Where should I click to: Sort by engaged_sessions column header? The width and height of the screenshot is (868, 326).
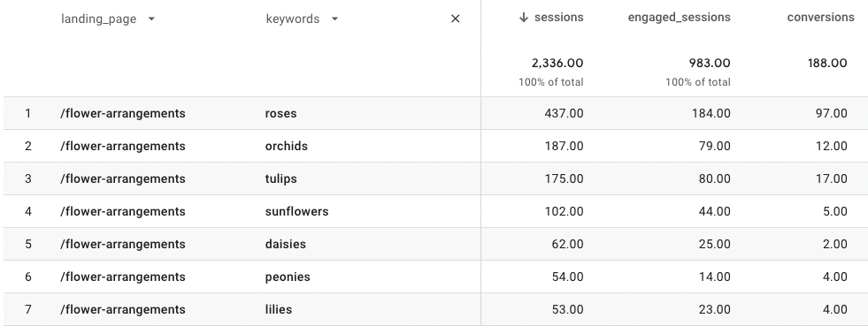click(x=679, y=18)
